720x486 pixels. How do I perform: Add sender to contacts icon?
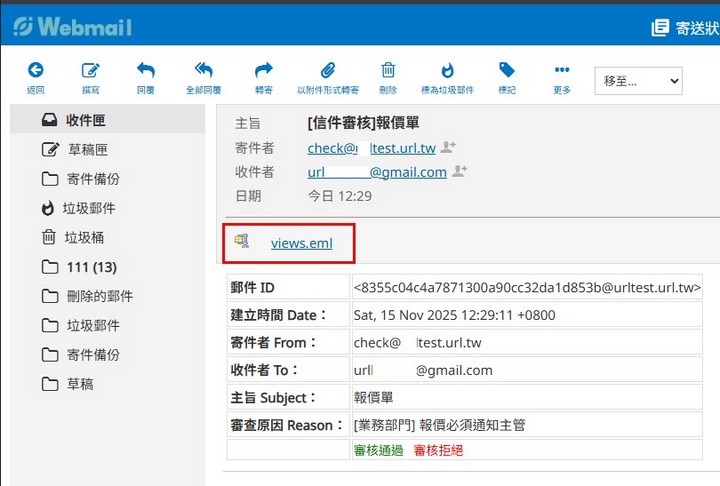pos(449,147)
